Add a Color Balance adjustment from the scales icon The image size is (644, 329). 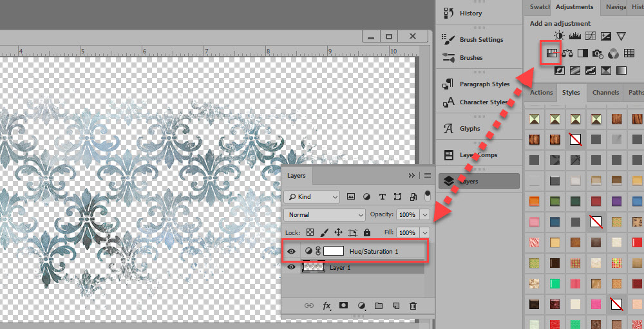coord(567,53)
